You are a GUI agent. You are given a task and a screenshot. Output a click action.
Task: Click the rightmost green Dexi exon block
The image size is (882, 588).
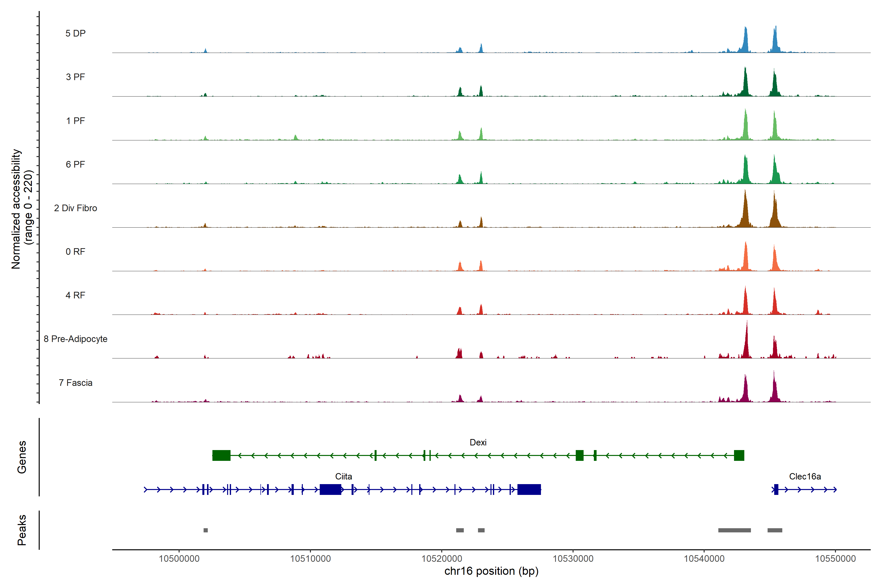pos(739,456)
